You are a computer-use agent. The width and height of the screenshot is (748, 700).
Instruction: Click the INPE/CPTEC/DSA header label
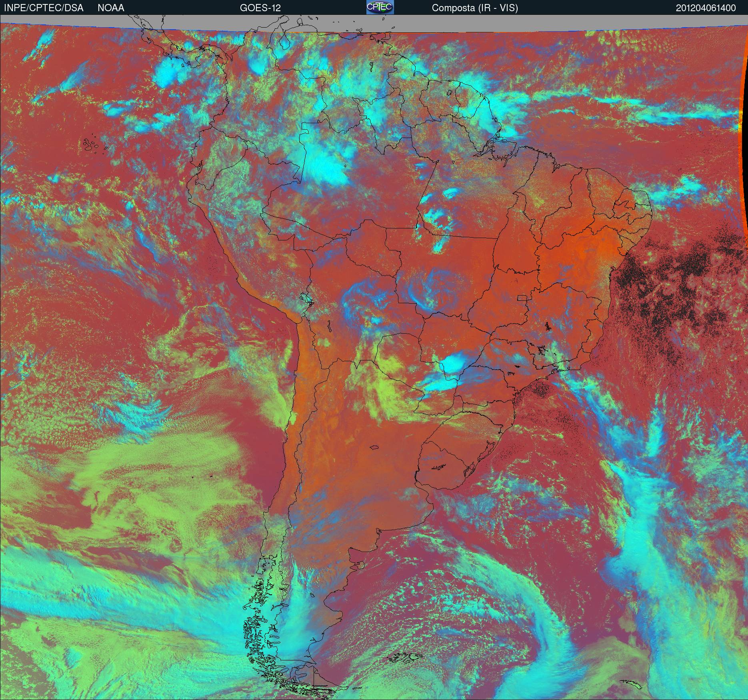pyautogui.click(x=44, y=8)
